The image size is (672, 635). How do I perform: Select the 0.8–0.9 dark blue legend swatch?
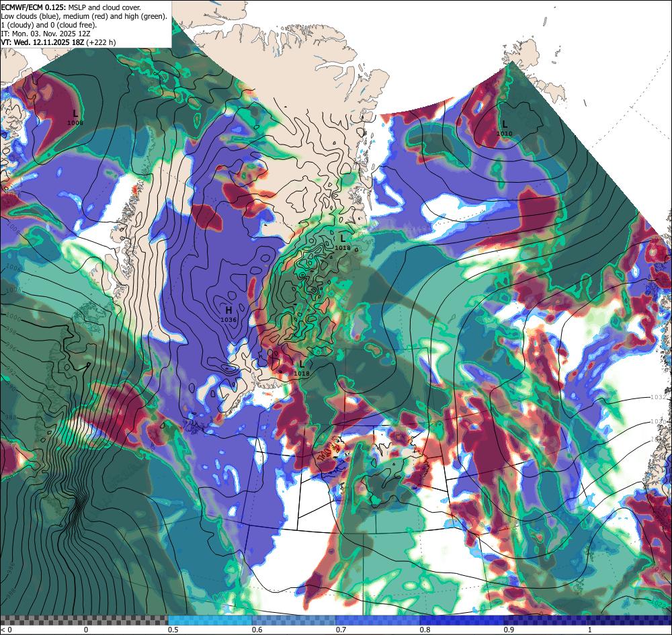[462, 620]
